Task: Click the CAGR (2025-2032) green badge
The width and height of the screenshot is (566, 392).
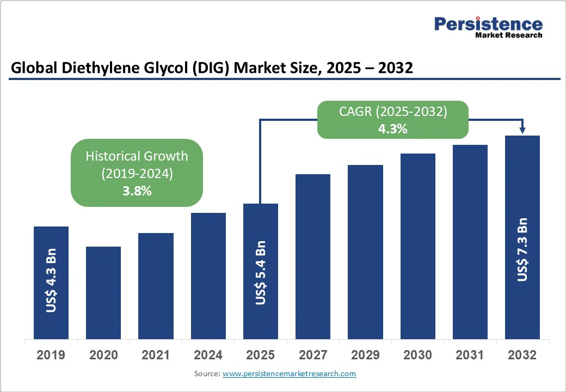Action: 393,120
